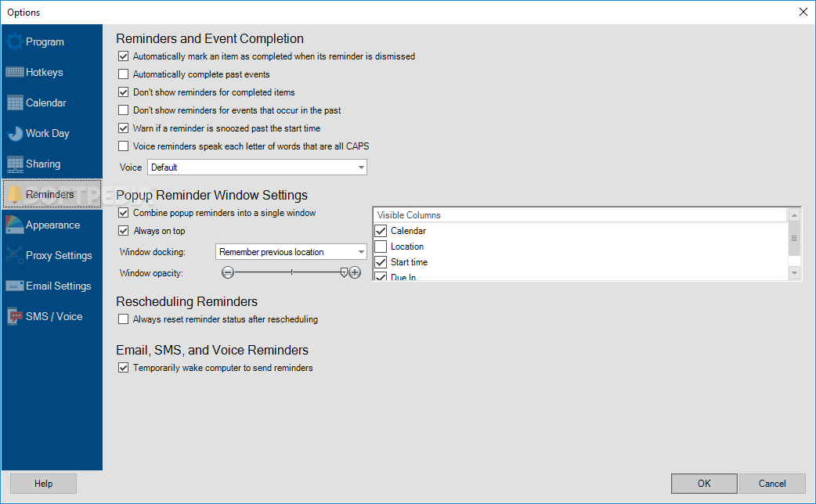
Task: Switch to the Hotkeys page
Action: 52,72
